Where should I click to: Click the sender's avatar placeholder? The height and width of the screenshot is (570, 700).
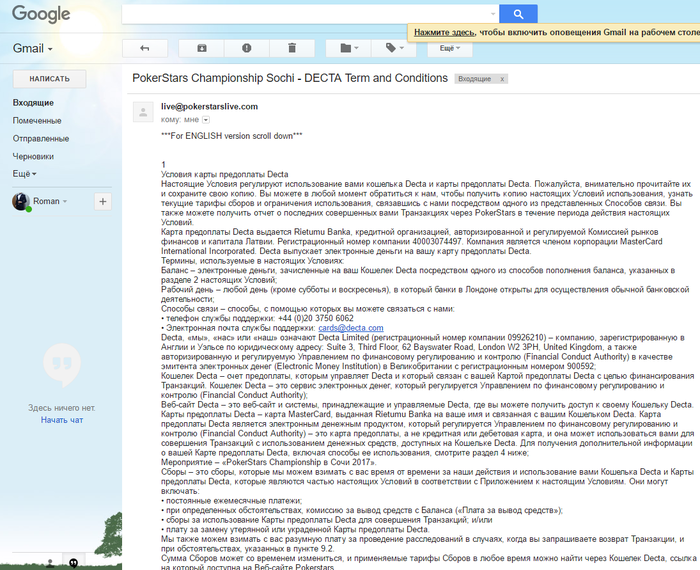(x=143, y=112)
